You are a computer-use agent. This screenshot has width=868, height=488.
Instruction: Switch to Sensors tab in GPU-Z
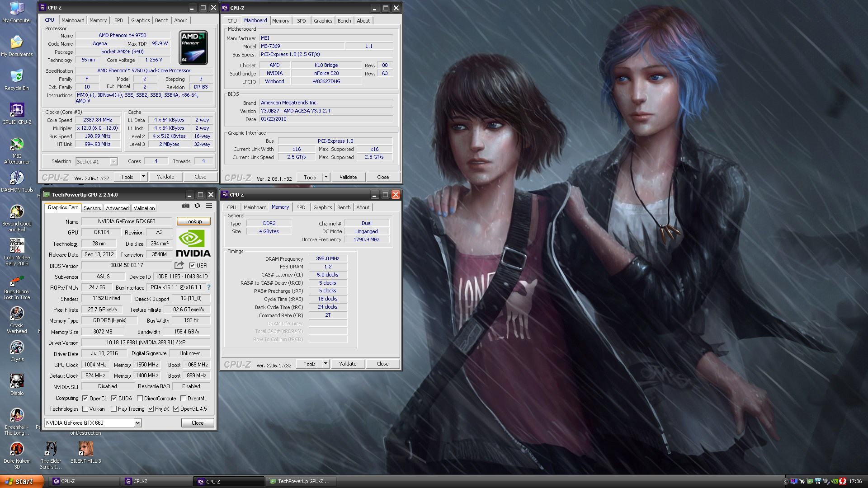92,208
